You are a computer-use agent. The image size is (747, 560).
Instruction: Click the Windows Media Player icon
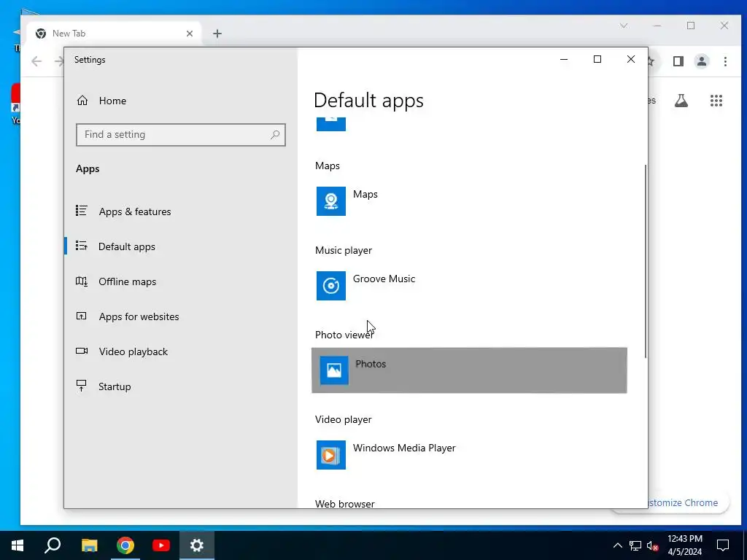331,455
